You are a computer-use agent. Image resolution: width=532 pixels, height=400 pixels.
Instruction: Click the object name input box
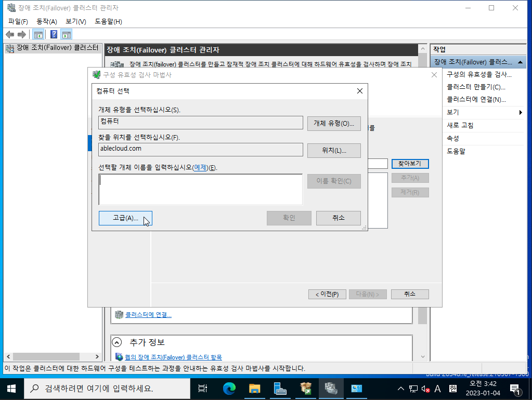(x=201, y=190)
